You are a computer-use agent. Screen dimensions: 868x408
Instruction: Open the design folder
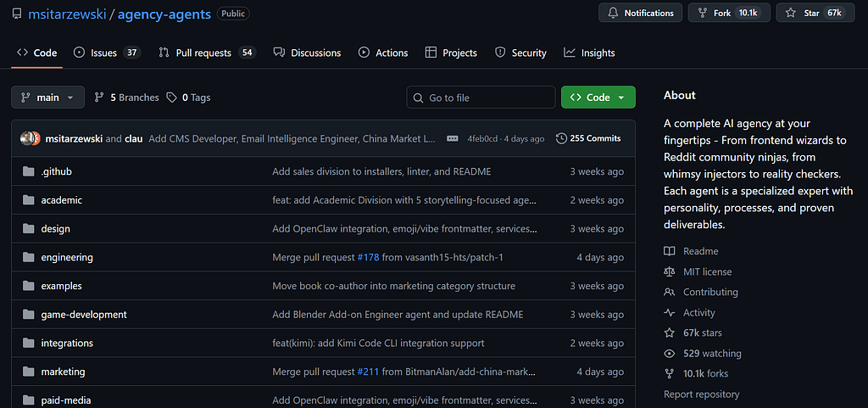point(55,229)
